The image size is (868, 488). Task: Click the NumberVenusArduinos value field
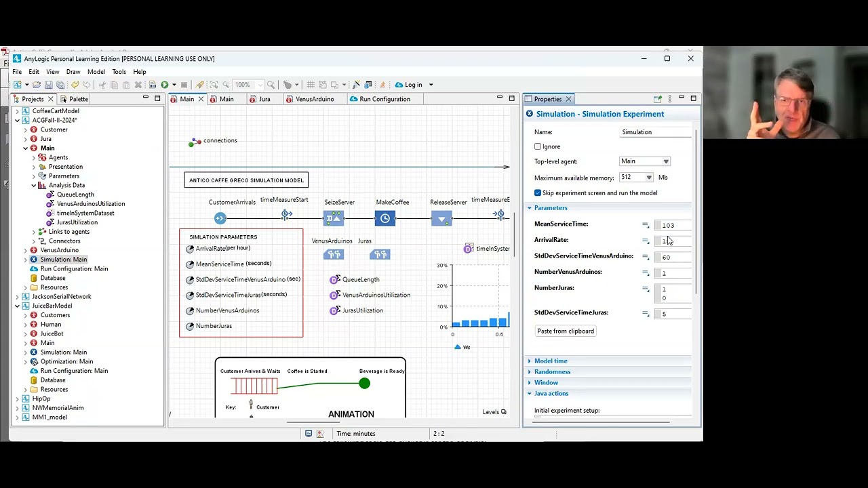pyautogui.click(x=673, y=273)
